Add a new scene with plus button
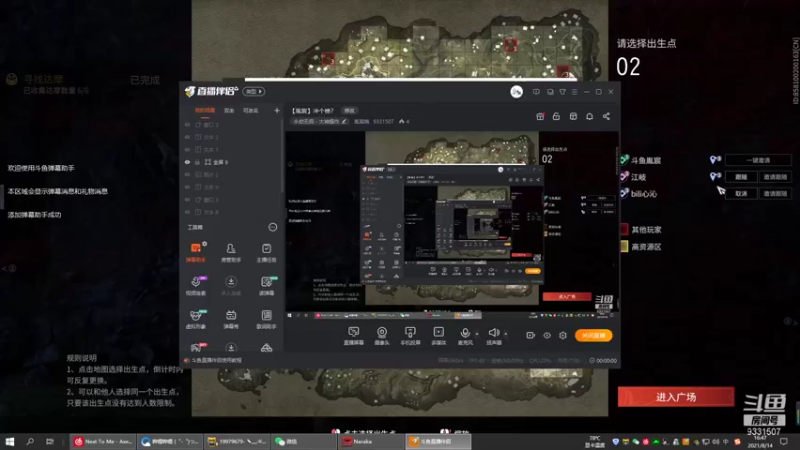The width and height of the screenshot is (800, 450). [x=277, y=110]
